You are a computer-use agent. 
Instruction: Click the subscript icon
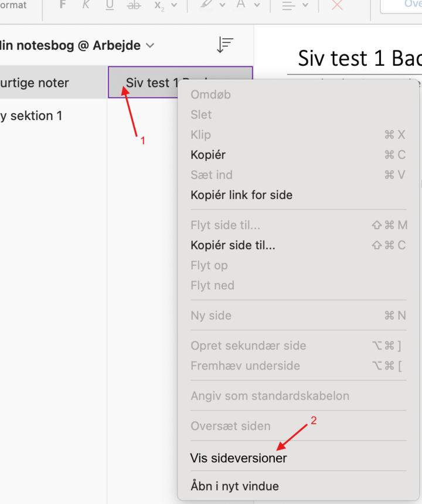tap(159, 5)
